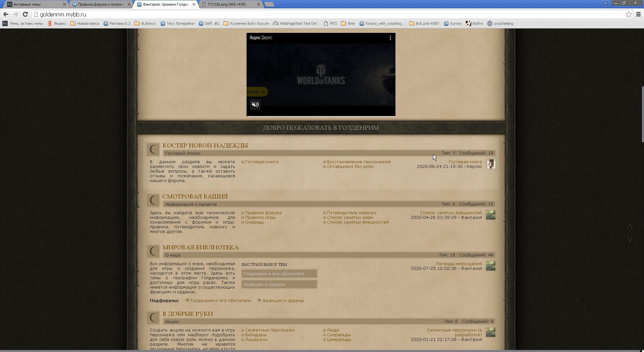Jump to page top with the up arrow
This screenshot has width=644, height=352.
coord(630,227)
